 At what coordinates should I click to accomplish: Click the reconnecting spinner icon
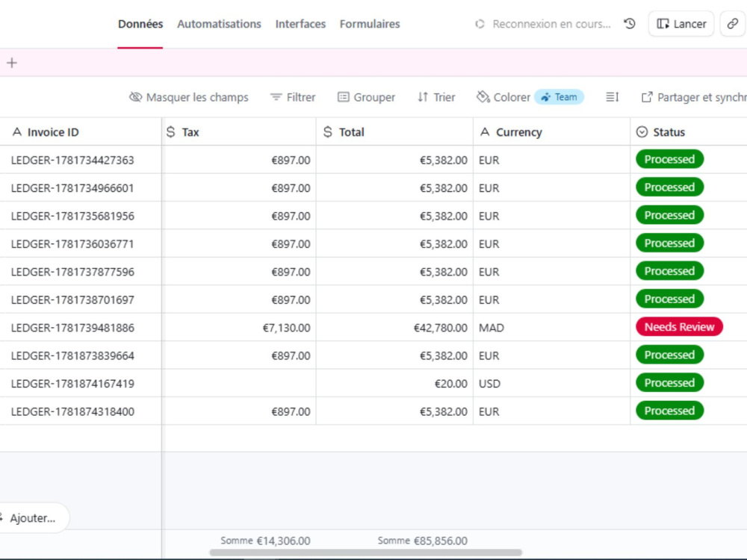click(x=480, y=24)
